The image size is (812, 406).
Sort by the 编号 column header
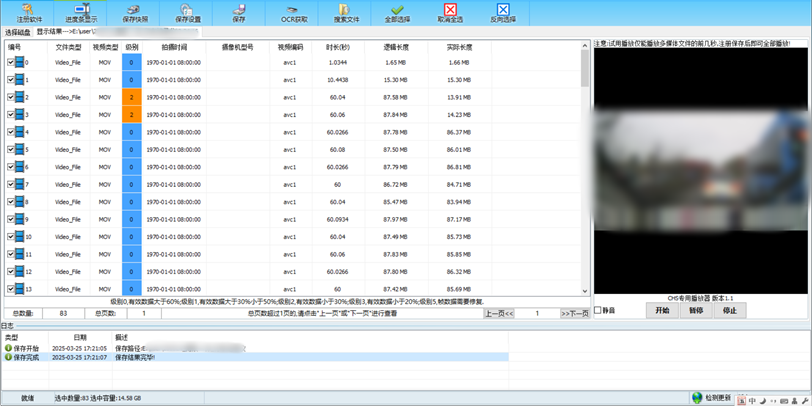click(x=24, y=47)
